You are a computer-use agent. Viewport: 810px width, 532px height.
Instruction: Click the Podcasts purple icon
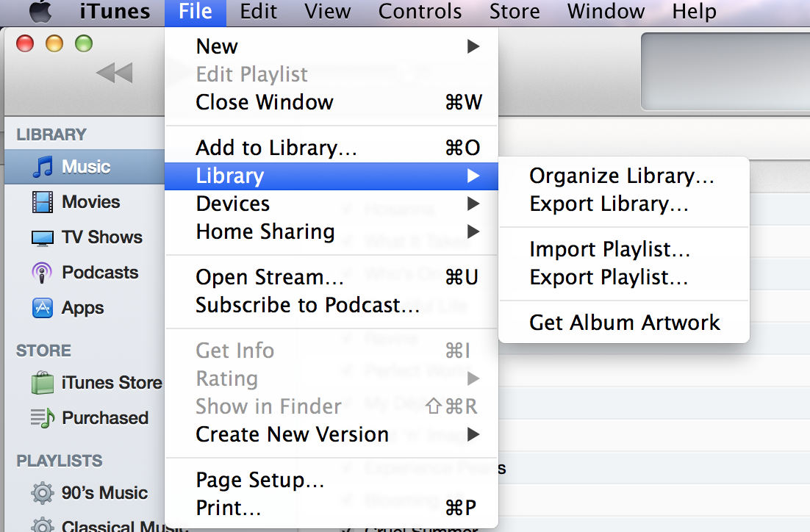coord(43,273)
